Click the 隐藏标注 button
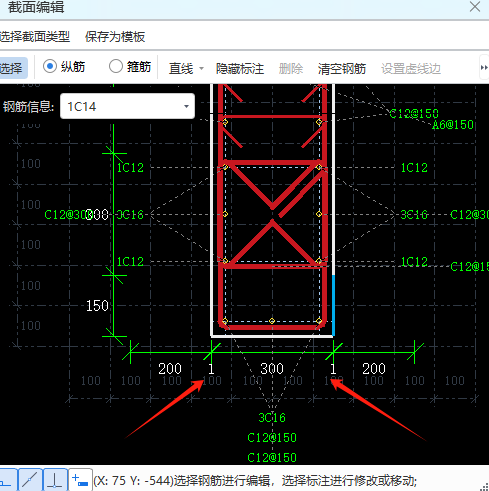The height and width of the screenshot is (491, 489). (x=240, y=69)
